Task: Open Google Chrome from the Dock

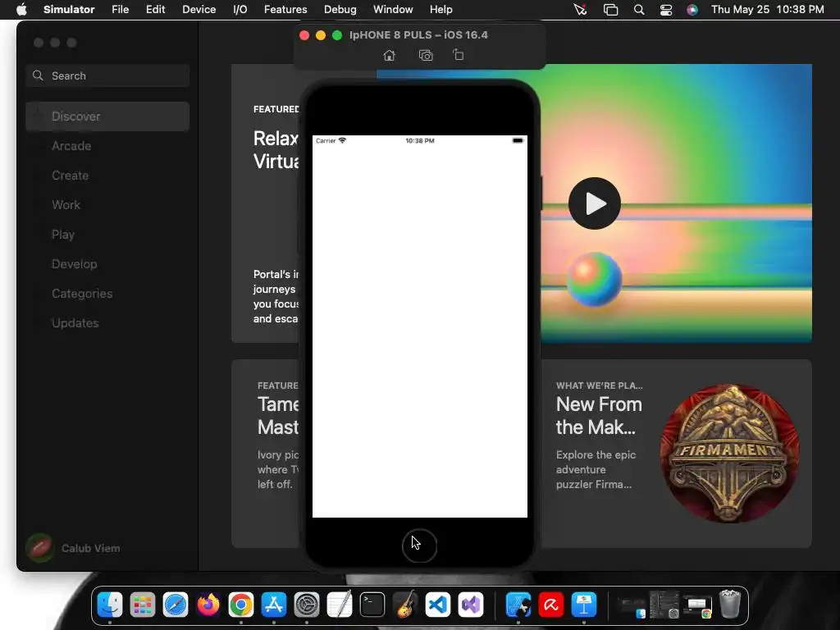Action: click(x=241, y=605)
